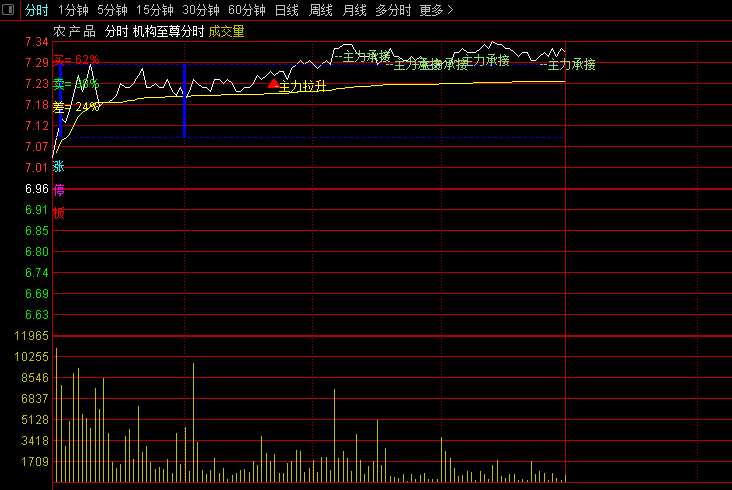Toggle the side panel icon at top-left
Viewport: 732px width, 490px height.
8,9
